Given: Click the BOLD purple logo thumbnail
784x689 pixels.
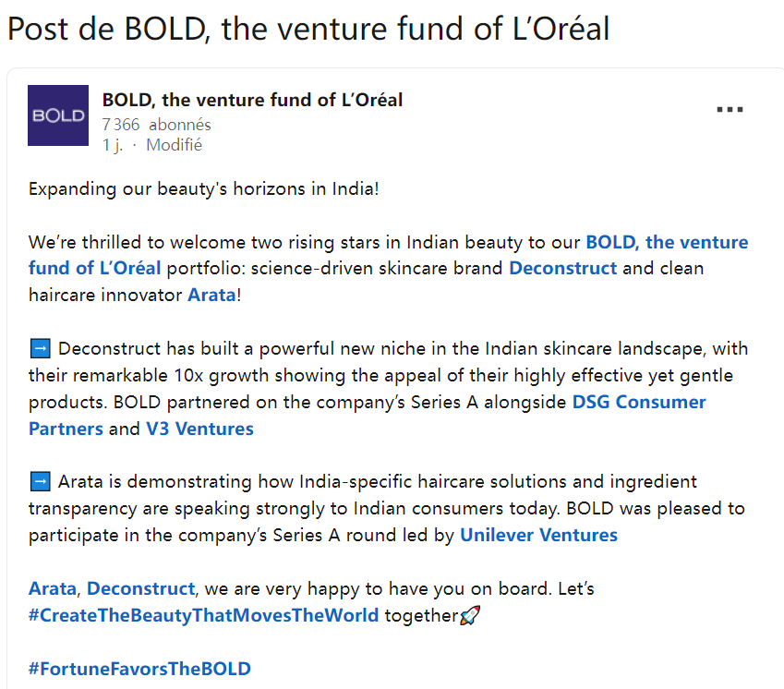Looking at the screenshot, I should tap(58, 115).
